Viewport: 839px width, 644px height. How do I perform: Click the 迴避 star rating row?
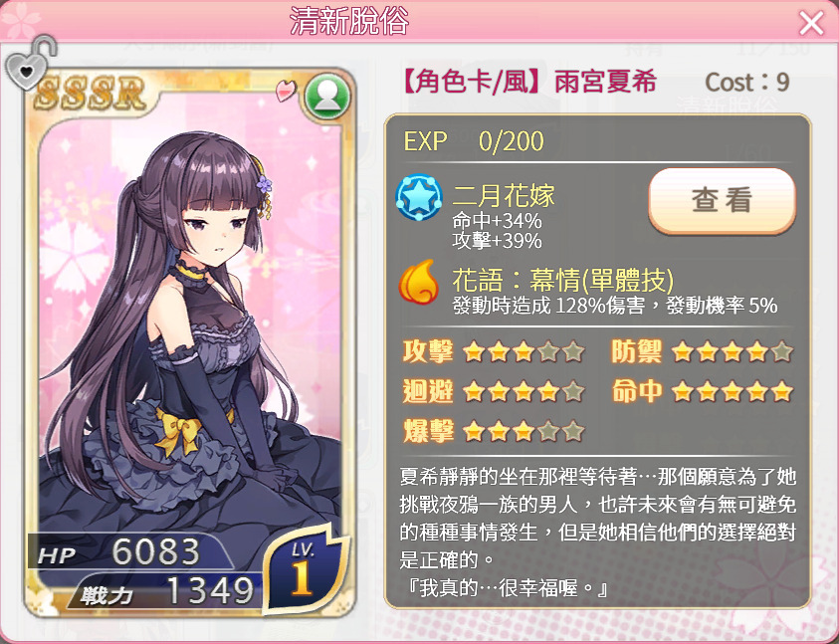pos(494,391)
